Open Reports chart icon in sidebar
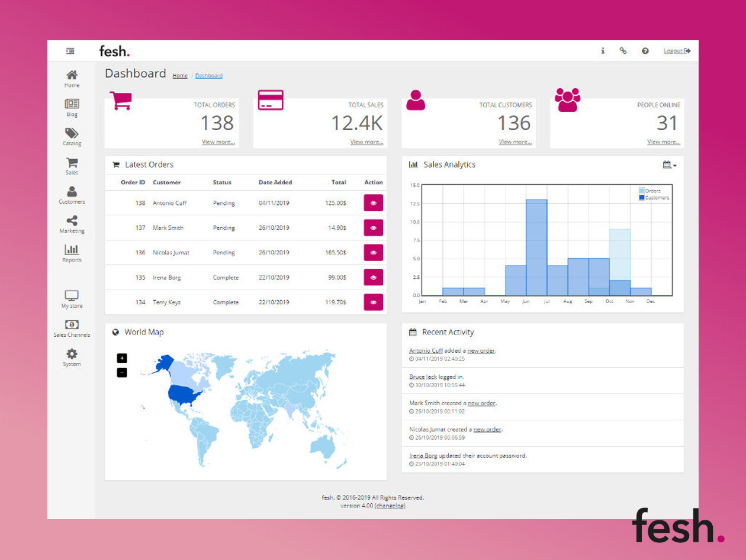This screenshot has width=746, height=560. [72, 250]
